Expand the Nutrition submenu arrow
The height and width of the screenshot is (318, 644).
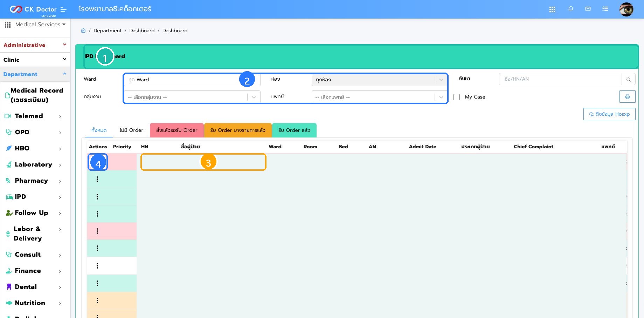tap(60, 303)
